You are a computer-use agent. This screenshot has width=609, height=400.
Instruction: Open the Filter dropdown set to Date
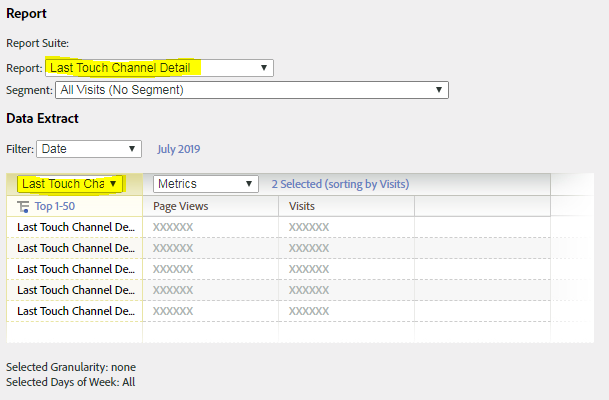point(89,149)
